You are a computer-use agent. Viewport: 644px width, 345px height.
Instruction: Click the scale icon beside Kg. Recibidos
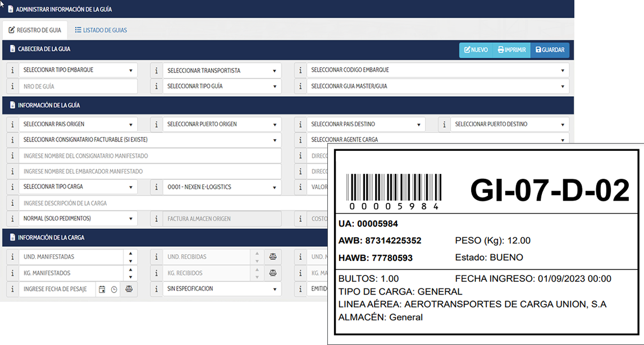tap(273, 273)
